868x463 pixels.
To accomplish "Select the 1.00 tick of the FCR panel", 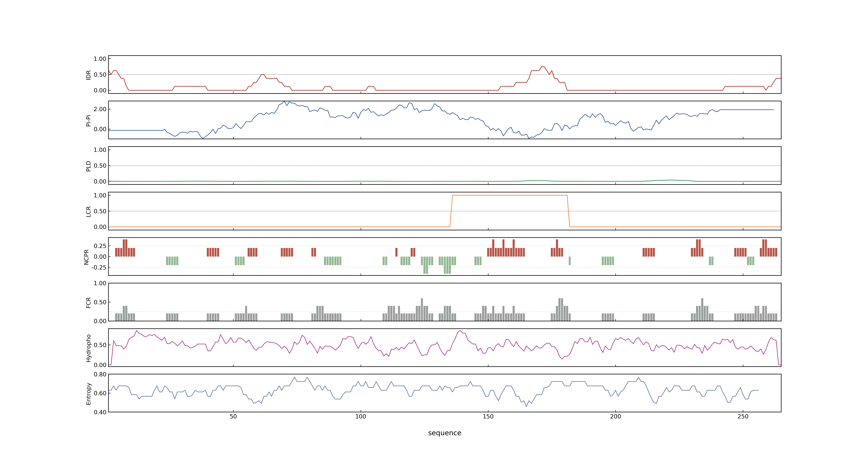I will [x=100, y=283].
